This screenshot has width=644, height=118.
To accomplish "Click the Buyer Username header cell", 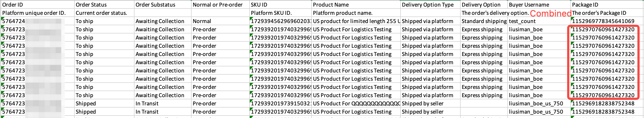I will point(529,5).
